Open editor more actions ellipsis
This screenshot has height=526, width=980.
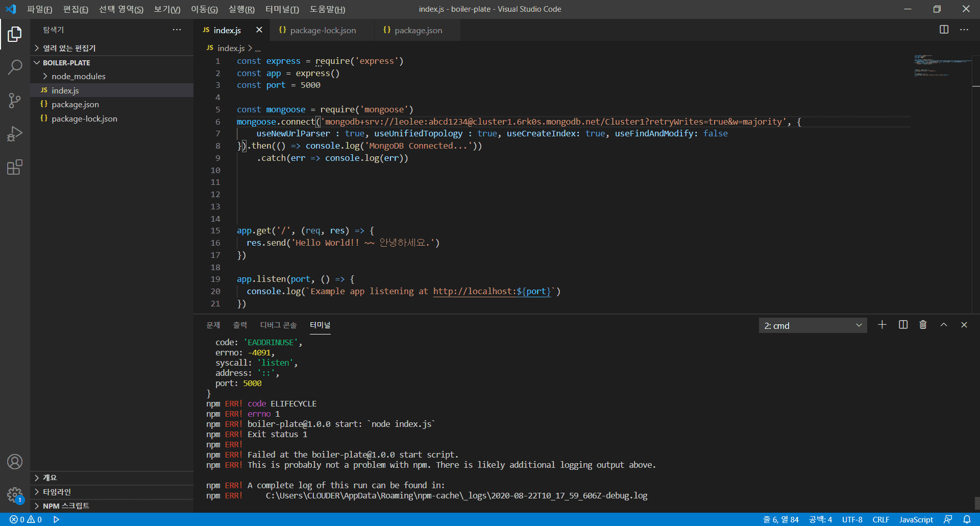(964, 30)
